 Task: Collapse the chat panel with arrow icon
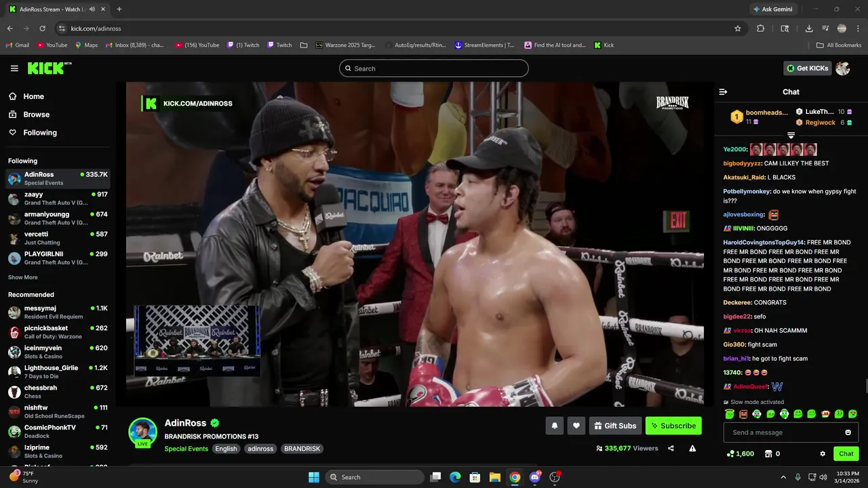point(723,91)
